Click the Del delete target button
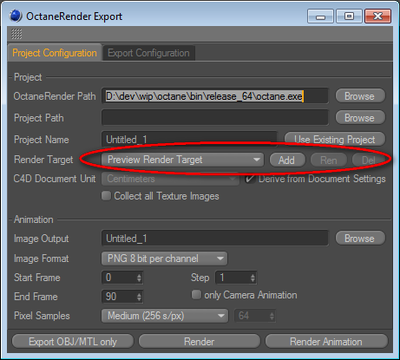400x360 pixels. point(369,160)
